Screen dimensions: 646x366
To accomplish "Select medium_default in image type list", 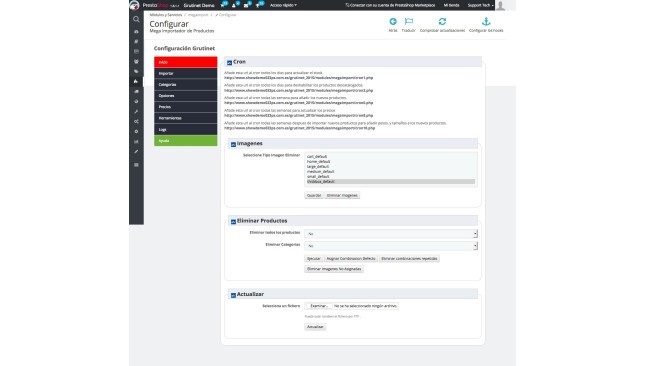I will 321,171.
